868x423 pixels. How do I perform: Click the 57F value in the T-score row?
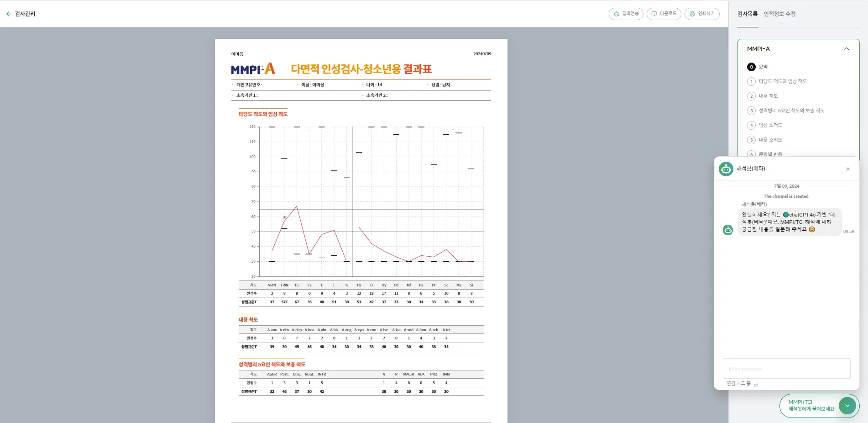pos(284,302)
